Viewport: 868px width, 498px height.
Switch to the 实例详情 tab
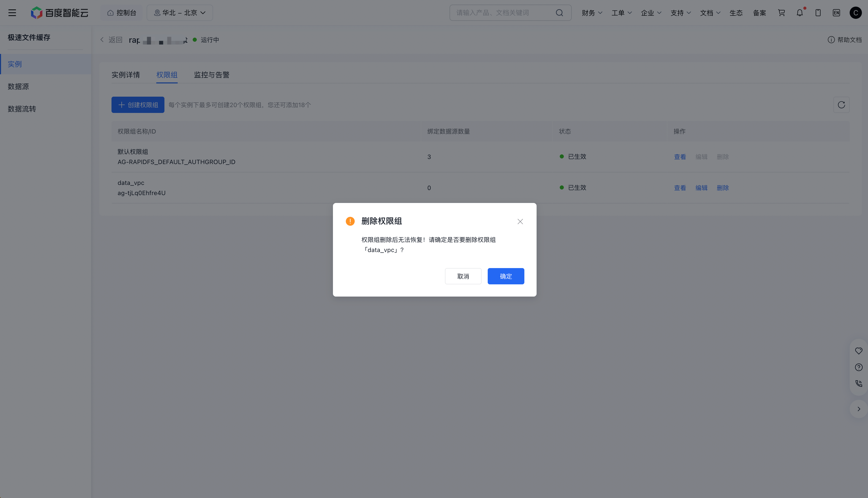(x=125, y=75)
